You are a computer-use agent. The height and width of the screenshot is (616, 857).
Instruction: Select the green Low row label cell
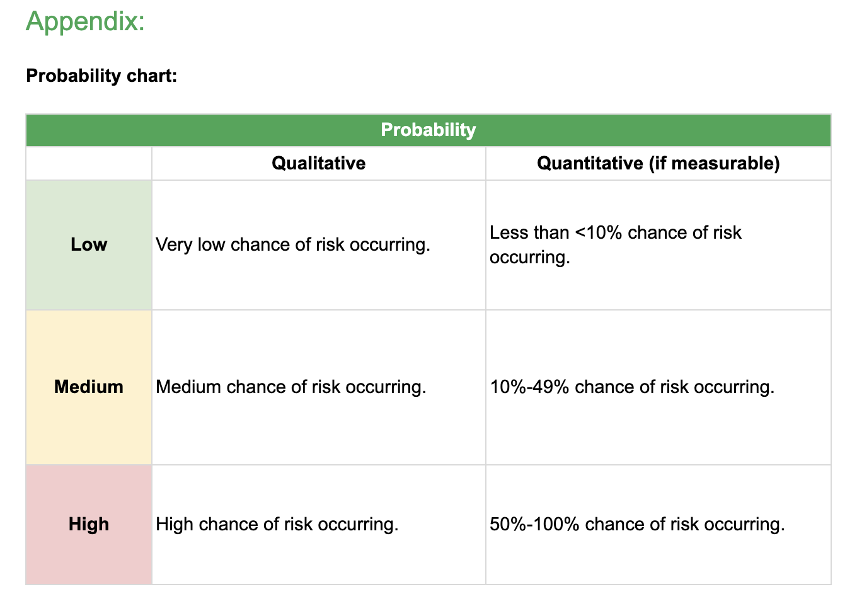tap(89, 244)
